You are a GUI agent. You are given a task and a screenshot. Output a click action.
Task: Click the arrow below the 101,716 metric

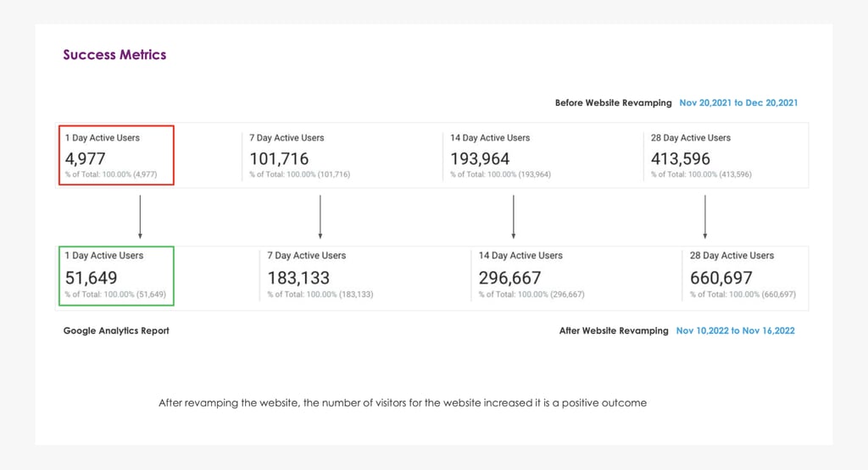[320, 218]
